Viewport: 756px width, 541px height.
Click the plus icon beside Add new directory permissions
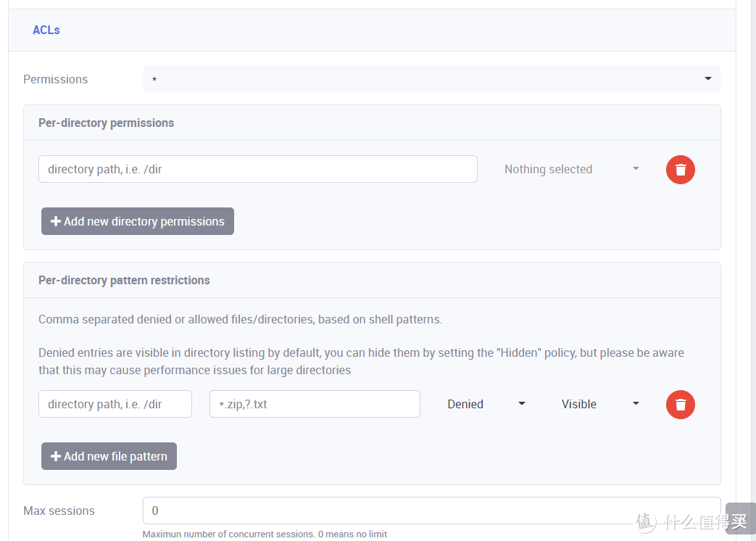tap(56, 222)
